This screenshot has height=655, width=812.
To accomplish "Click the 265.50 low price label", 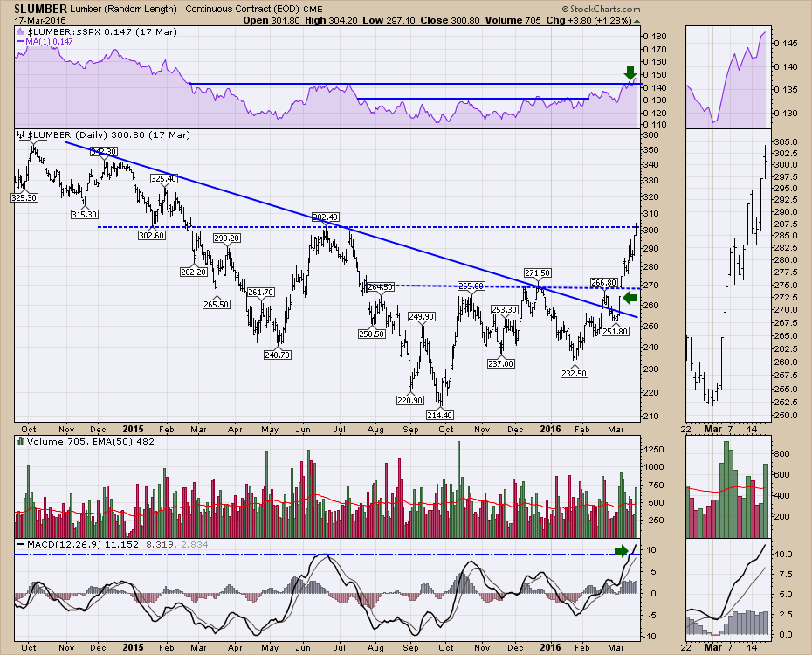I will [217, 305].
